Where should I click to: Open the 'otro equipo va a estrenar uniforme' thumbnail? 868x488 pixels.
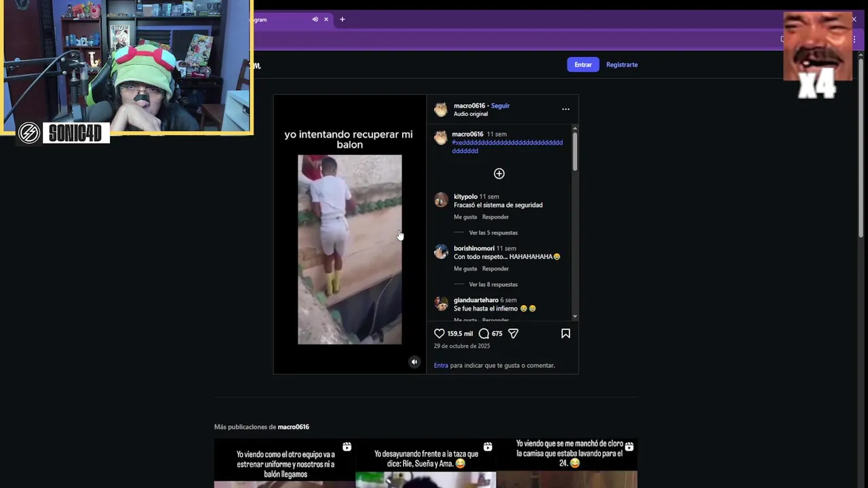[285, 463]
